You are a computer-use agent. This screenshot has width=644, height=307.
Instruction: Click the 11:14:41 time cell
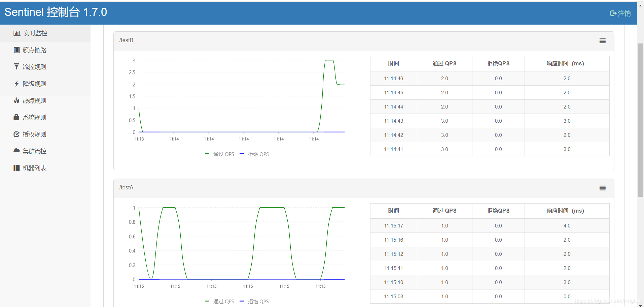(x=393, y=149)
